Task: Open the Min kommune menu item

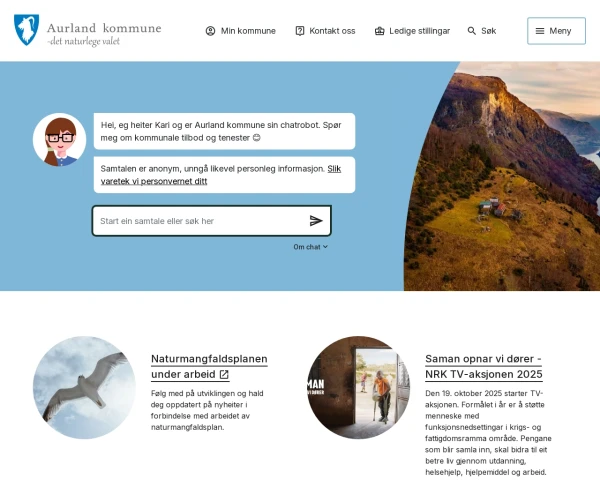Action: coord(241,31)
